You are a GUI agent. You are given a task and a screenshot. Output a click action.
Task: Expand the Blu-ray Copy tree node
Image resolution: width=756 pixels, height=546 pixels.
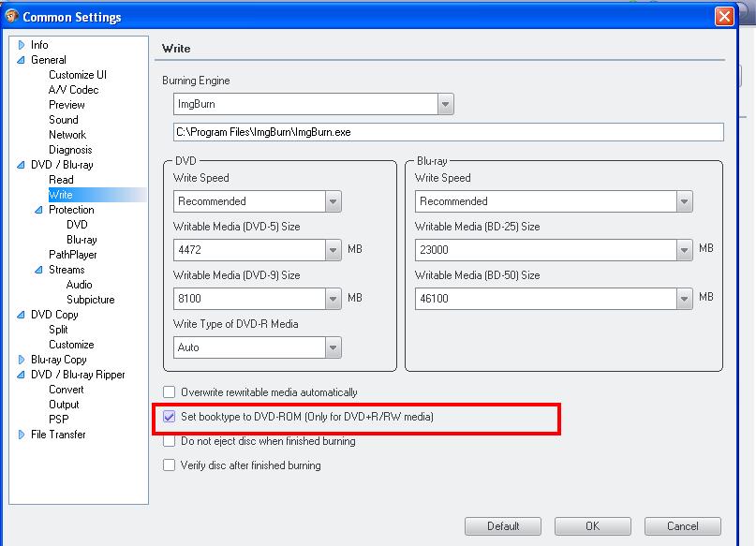click(x=22, y=360)
